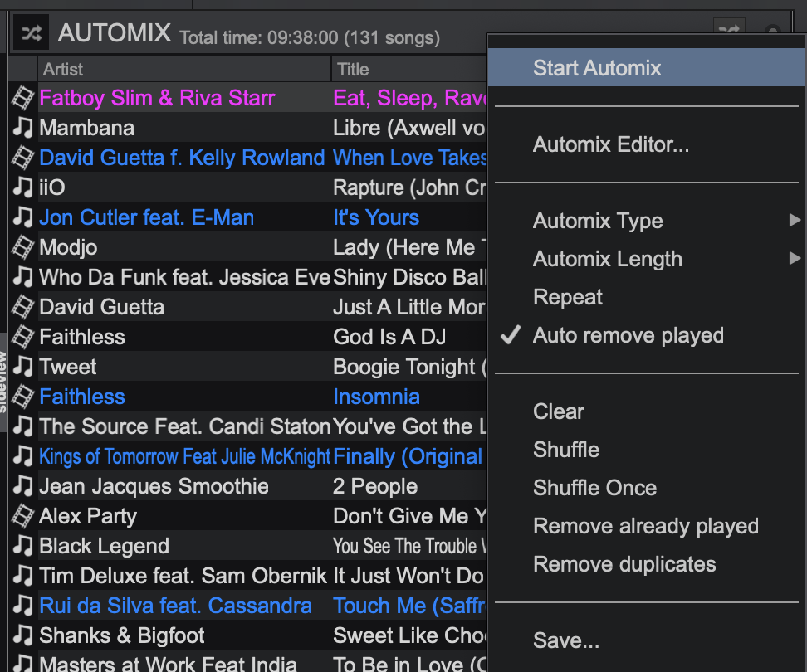
Task: Toggle the Repeat option in menu
Action: point(568,298)
